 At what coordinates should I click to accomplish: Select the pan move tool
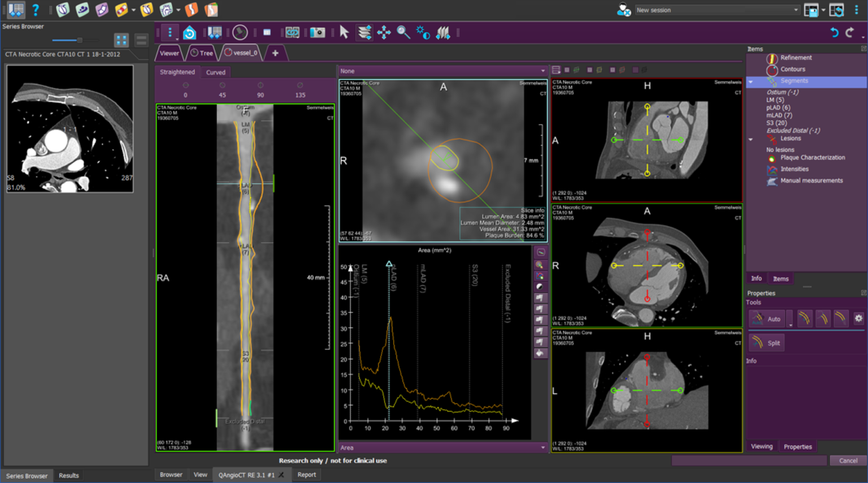tap(384, 33)
